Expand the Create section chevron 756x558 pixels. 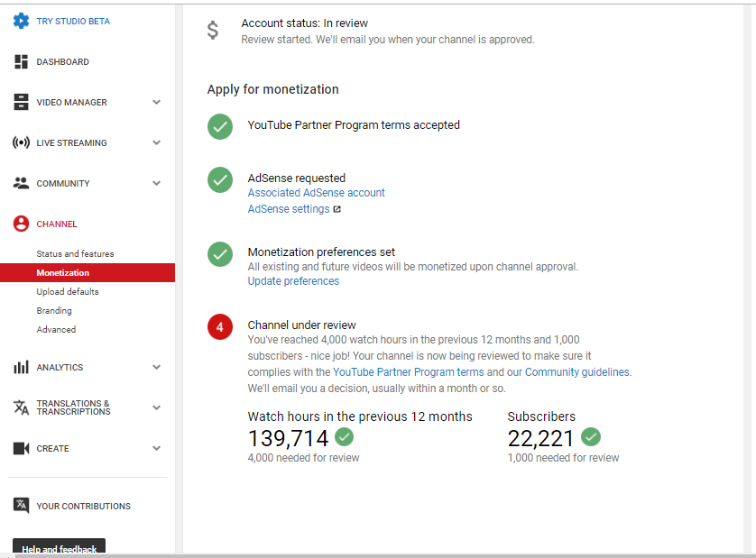coord(156,448)
